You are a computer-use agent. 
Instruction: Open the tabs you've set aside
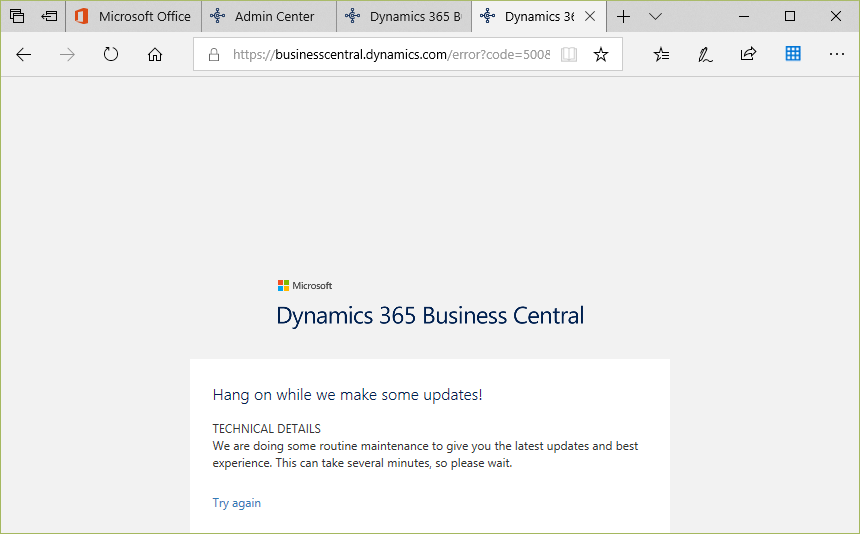17,16
